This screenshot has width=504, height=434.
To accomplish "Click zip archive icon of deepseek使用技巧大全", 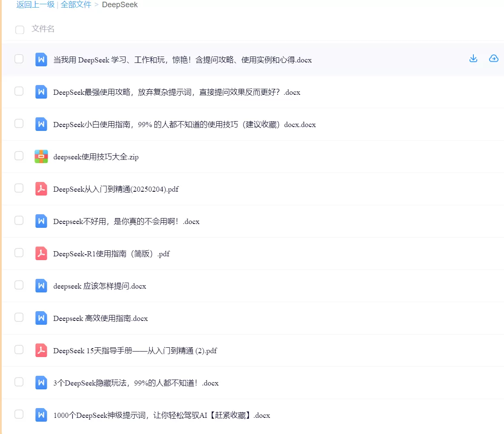I will pos(41,156).
